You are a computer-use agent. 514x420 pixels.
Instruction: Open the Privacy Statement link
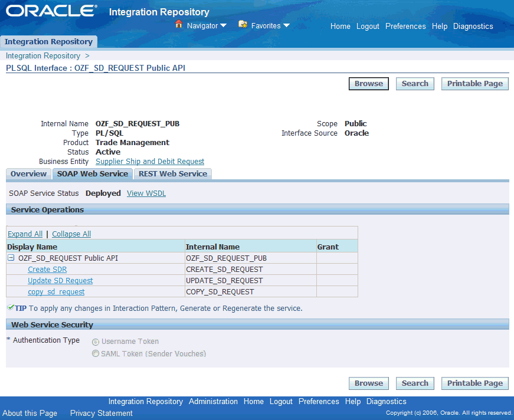pyautogui.click(x=102, y=413)
